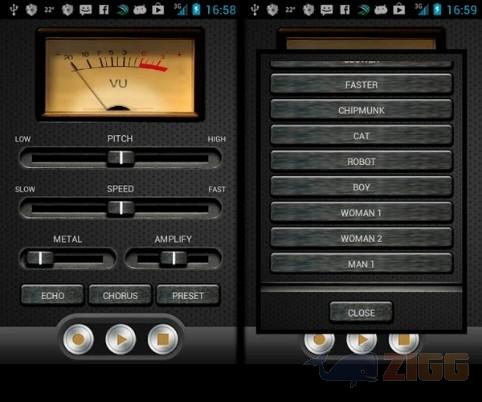
Task: Click the CLOSE button in preset dialog
Action: click(x=361, y=312)
